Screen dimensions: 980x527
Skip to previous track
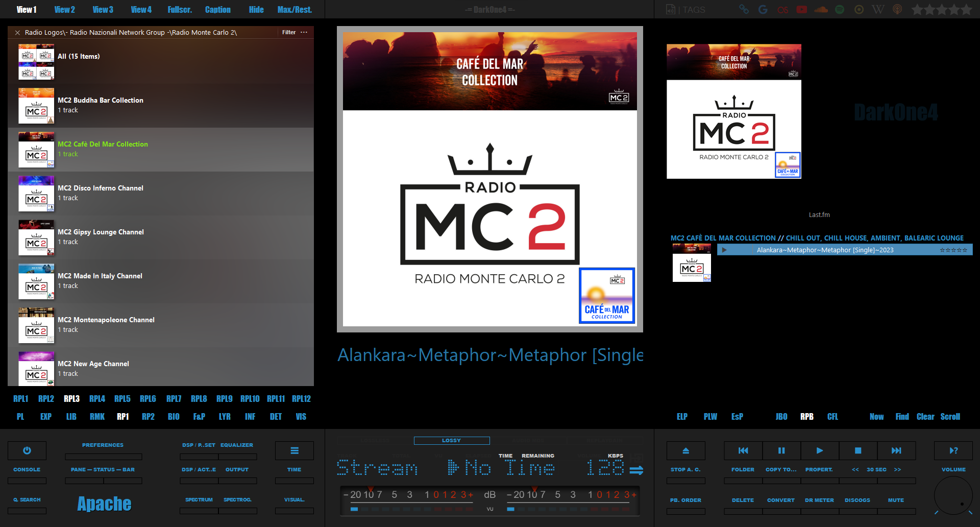pyautogui.click(x=743, y=450)
